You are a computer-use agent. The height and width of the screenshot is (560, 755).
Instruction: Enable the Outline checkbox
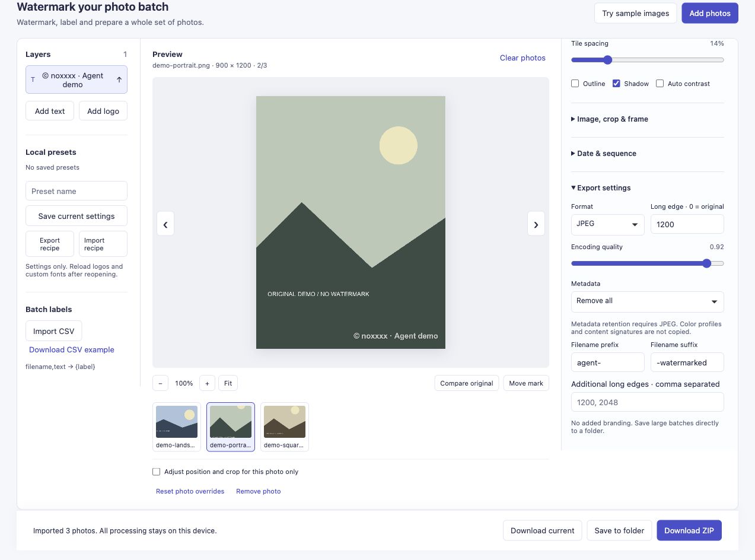(575, 84)
